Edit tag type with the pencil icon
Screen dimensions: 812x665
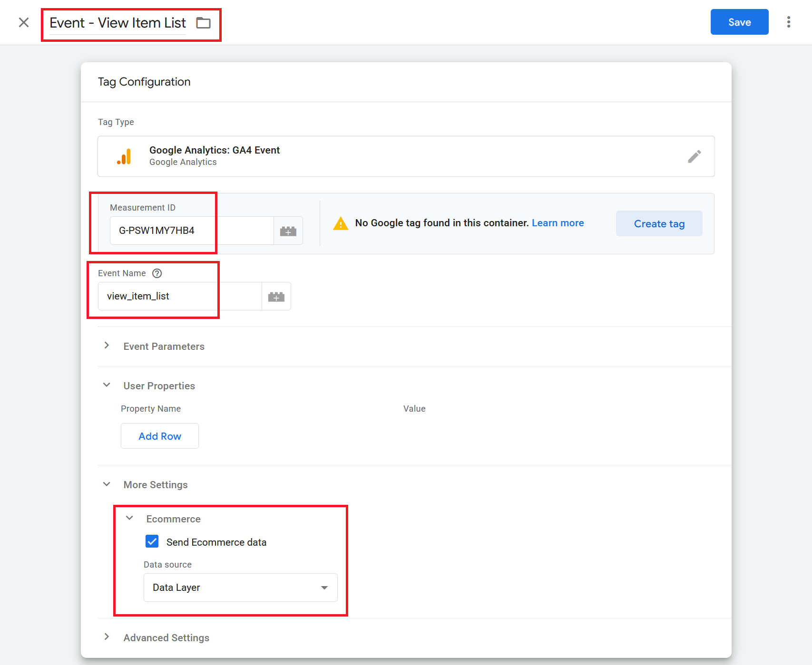[694, 156]
